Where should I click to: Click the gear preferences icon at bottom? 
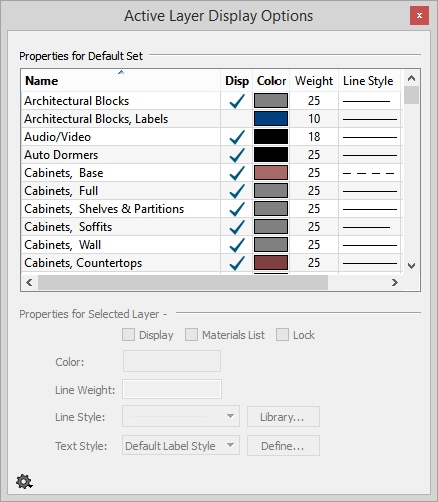tap(24, 482)
